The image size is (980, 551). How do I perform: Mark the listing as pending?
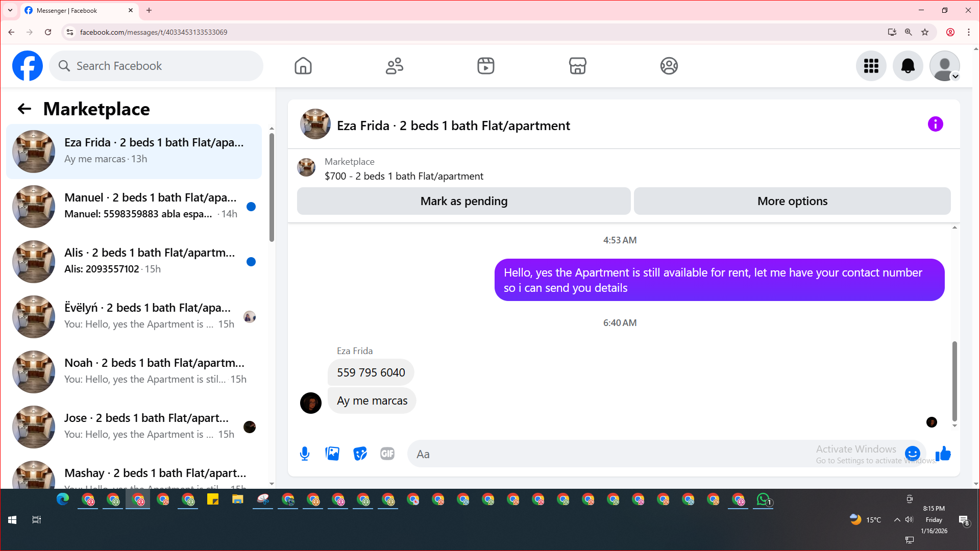pyautogui.click(x=463, y=201)
